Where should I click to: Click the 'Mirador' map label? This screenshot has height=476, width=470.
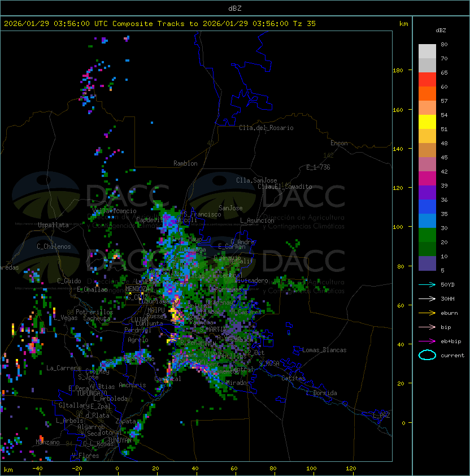click(x=238, y=383)
